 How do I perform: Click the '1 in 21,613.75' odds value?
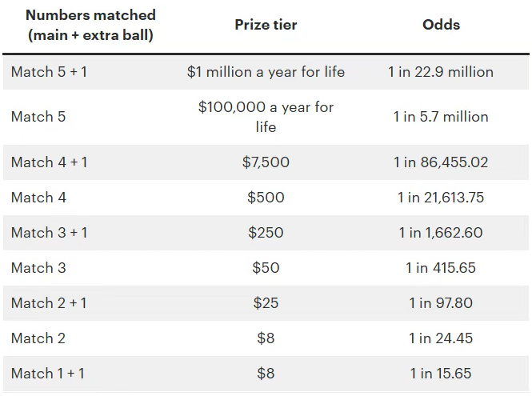[x=441, y=198]
